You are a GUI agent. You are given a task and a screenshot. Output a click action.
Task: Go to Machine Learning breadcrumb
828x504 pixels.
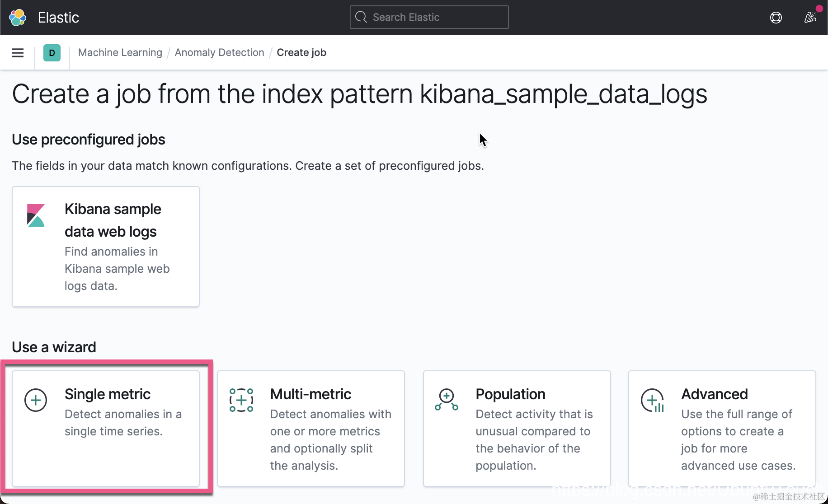click(120, 53)
